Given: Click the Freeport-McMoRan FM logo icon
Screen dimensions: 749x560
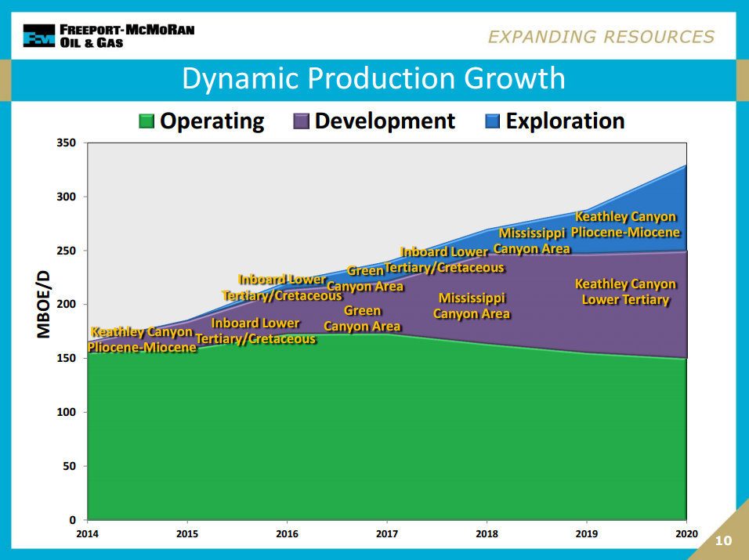Looking at the screenshot, I should (38, 36).
